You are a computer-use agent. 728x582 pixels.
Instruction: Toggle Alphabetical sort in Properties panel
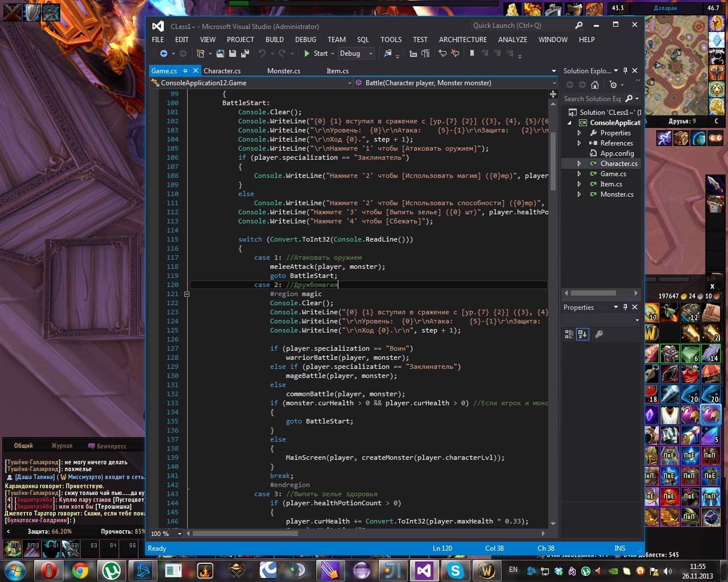(582, 334)
